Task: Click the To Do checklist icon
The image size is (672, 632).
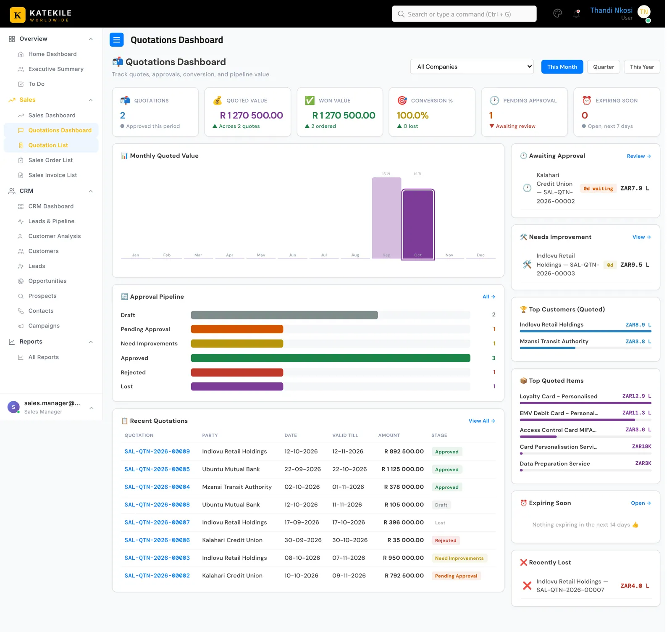Action: (x=21, y=84)
